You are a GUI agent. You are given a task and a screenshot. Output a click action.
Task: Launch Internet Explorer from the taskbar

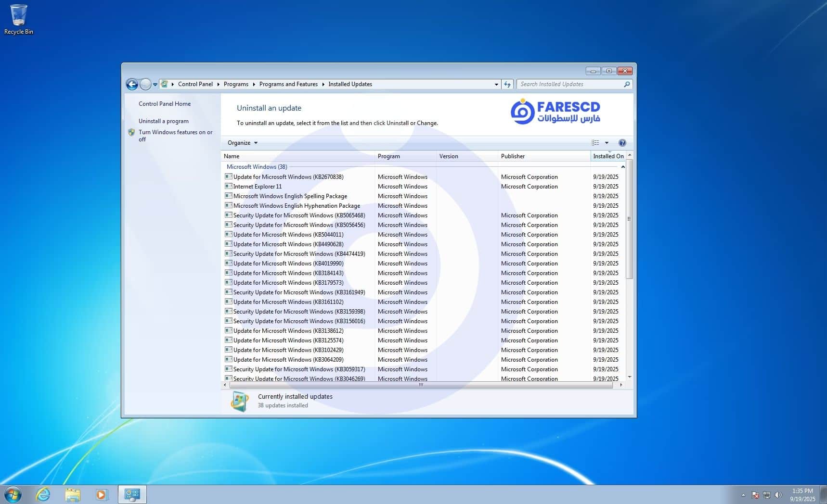point(43,494)
